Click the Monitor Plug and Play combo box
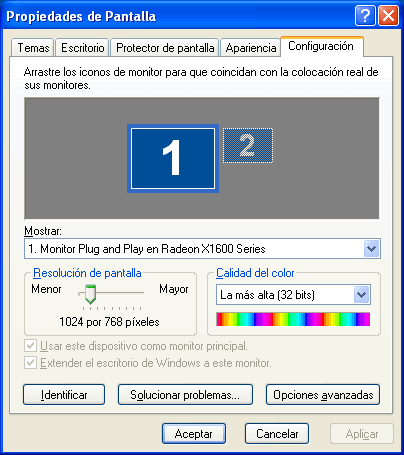The height and width of the screenshot is (455, 404). [202, 249]
